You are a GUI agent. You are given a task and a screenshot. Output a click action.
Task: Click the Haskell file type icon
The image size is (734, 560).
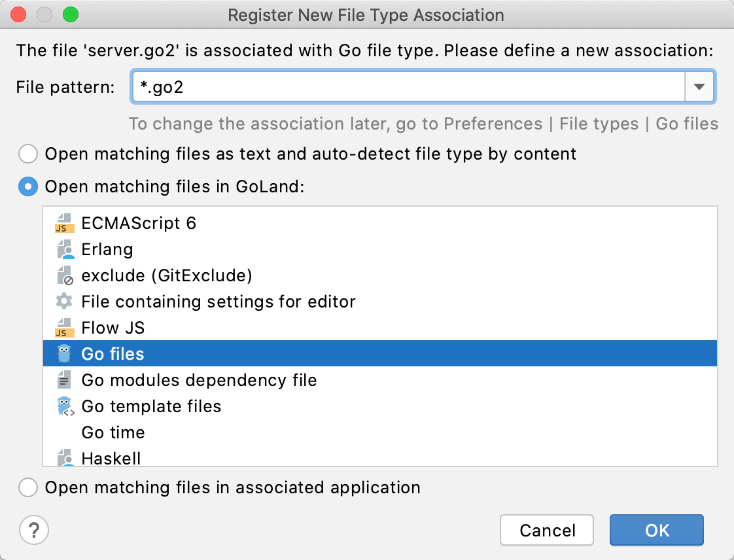(x=64, y=458)
